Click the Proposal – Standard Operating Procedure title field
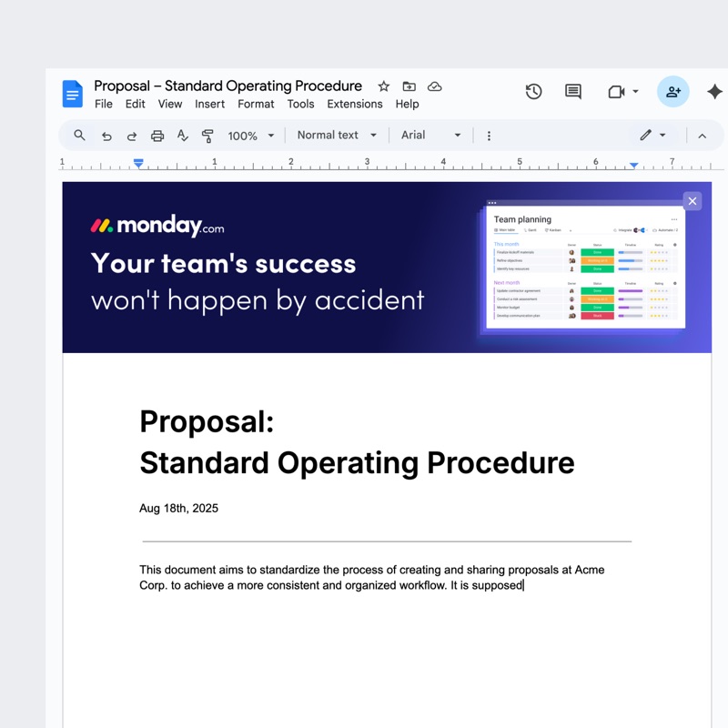The image size is (728, 728). [227, 86]
